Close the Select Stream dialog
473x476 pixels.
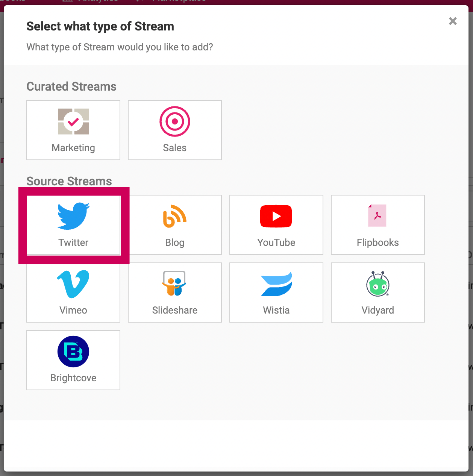tap(453, 21)
